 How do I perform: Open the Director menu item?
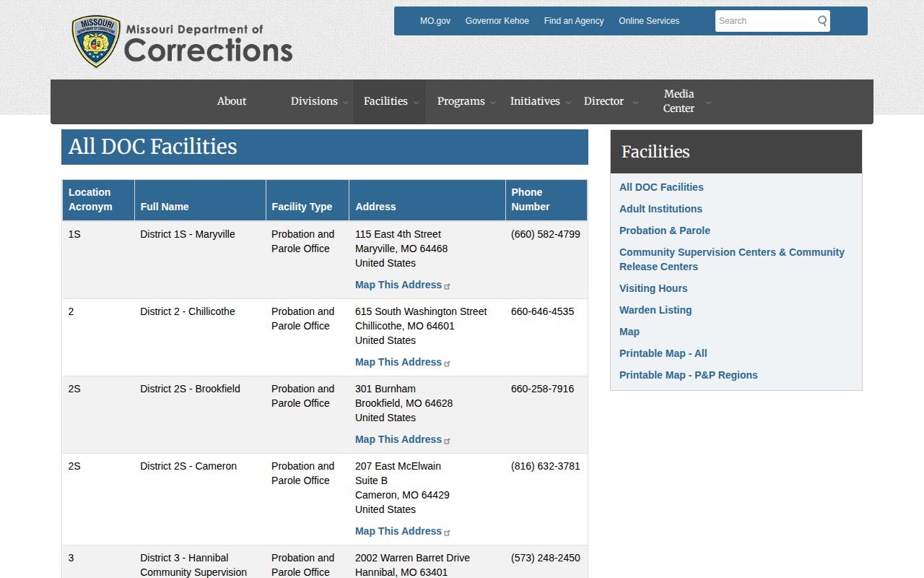tap(603, 101)
